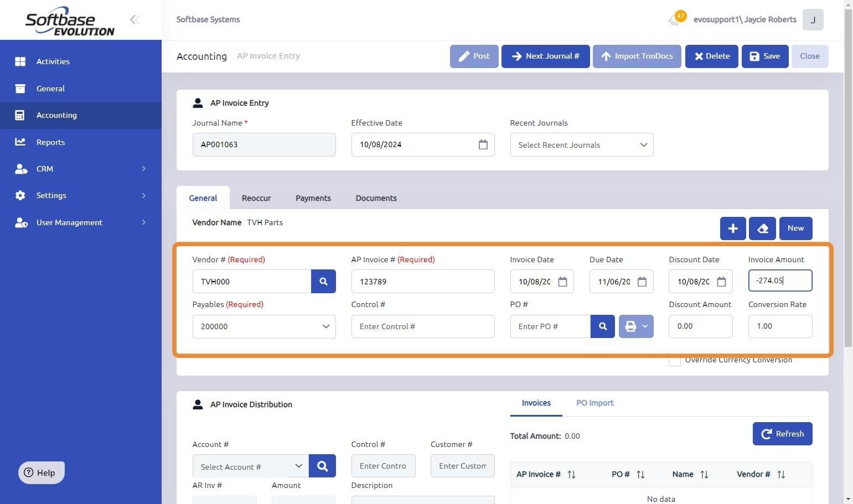Search accounts with Account # magnifier
Image resolution: width=853 pixels, height=504 pixels.
click(322, 466)
